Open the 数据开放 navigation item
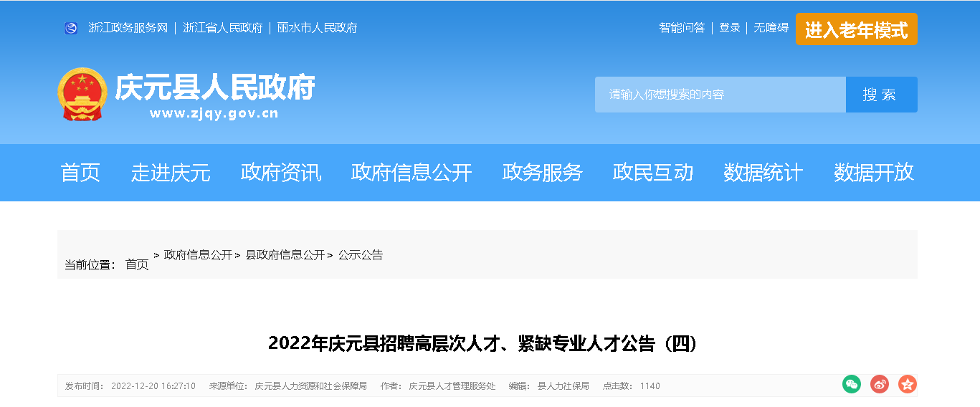The height and width of the screenshot is (407, 980). 873,173
